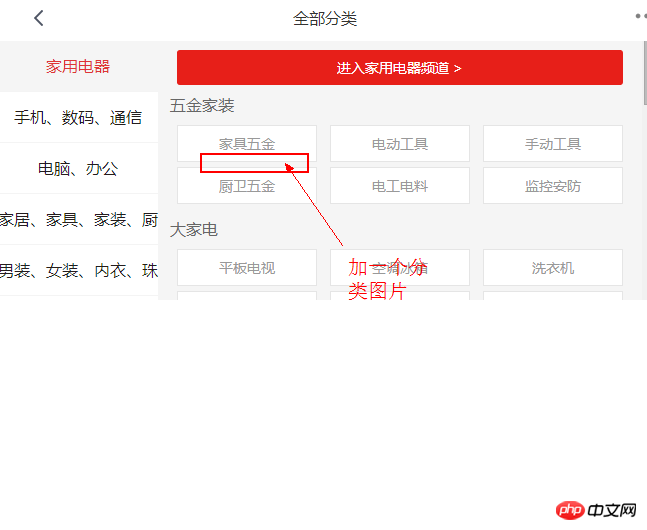Open the 电动工具 subcategory
Screen dimensions: 647x530
(400, 144)
